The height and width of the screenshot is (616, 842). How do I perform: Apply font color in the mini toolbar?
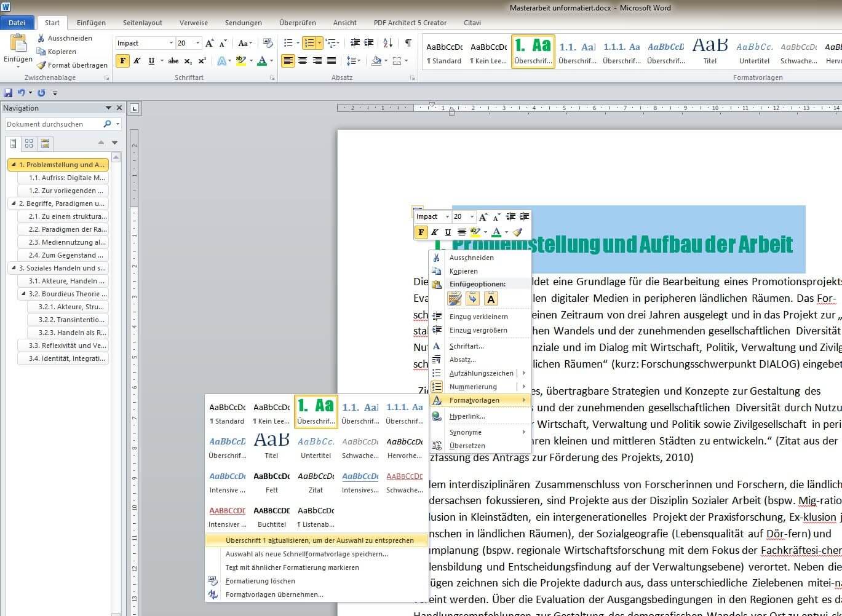[x=496, y=232]
